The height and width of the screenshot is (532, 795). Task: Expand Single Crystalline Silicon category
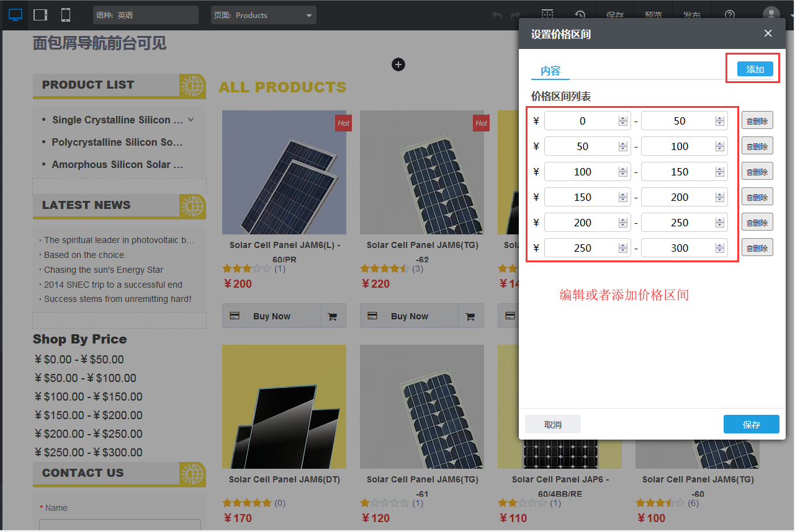191,120
